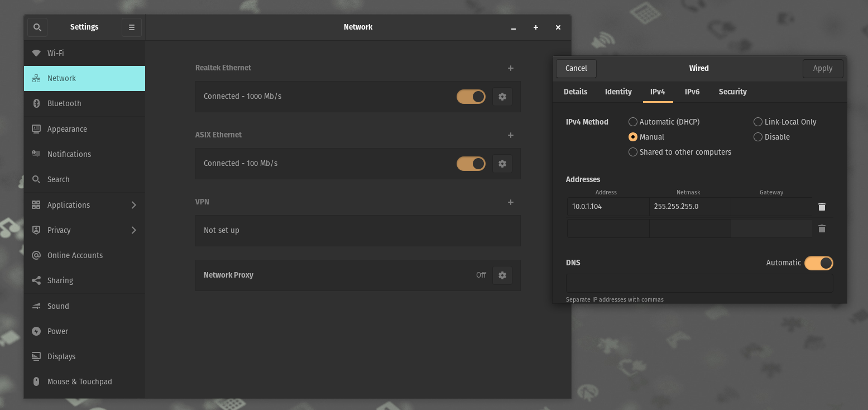This screenshot has height=410, width=868.
Task: Click the Sound sidebar icon
Action: tap(36, 306)
